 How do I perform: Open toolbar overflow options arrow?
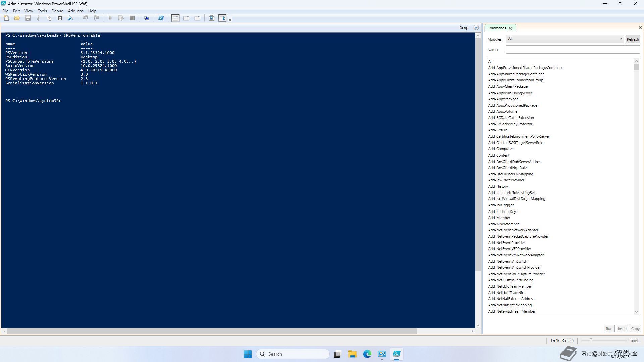coord(230,20)
